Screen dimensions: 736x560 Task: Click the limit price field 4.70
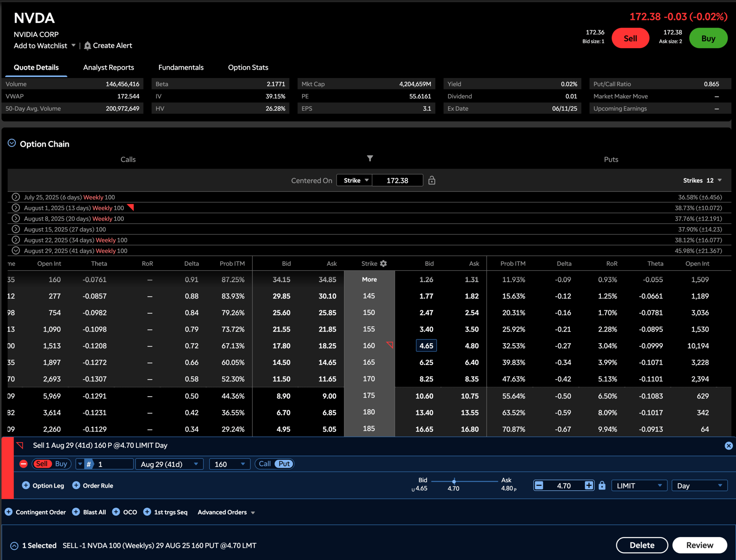click(x=564, y=486)
